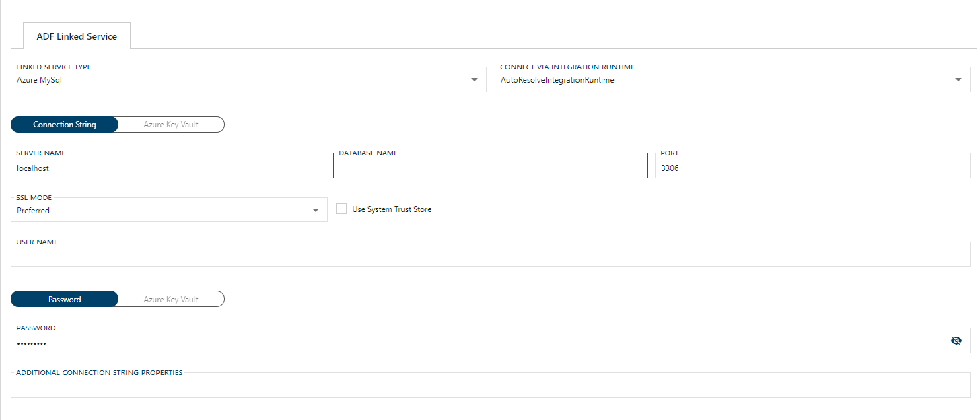Switch password source to Azure Key Vault
The image size is (980, 420).
[170, 299]
